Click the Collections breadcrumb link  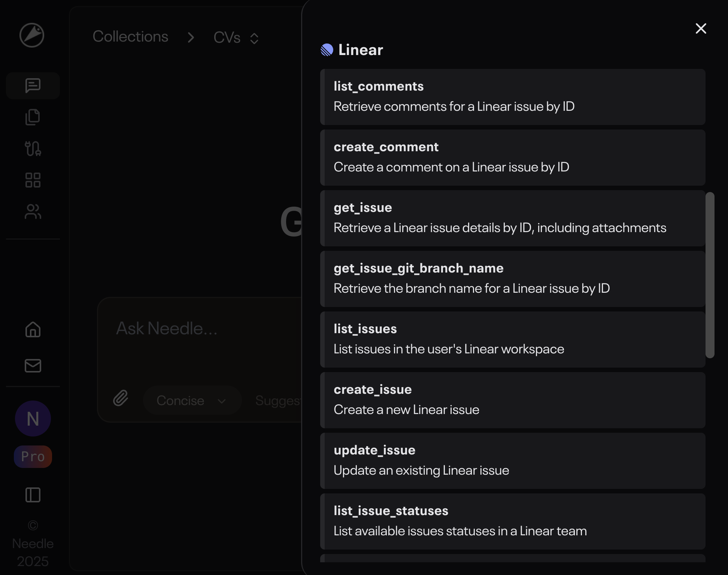click(130, 37)
